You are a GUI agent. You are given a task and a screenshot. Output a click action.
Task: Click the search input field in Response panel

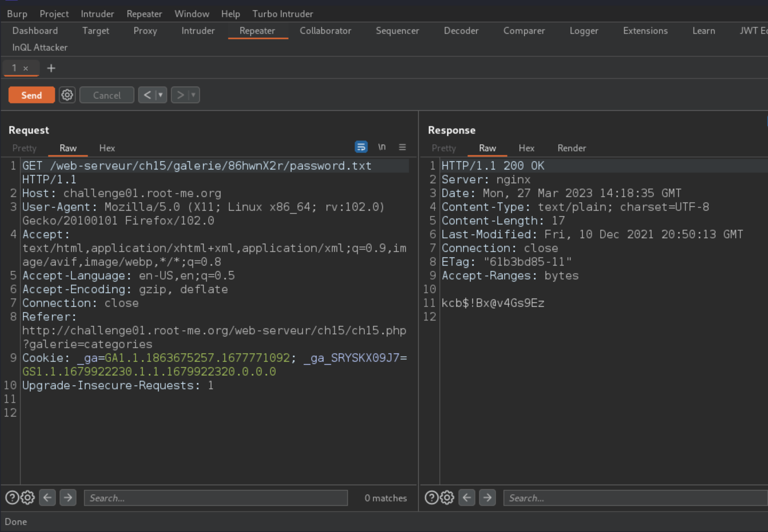(633, 498)
